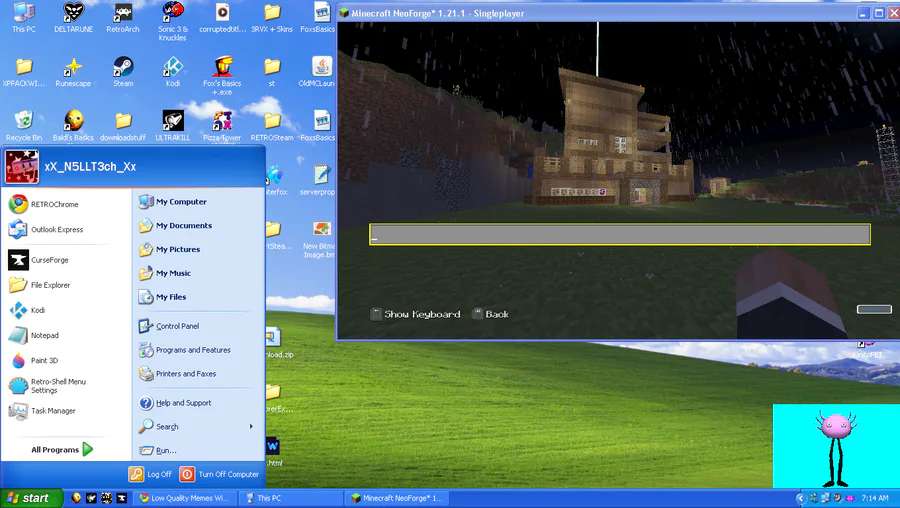The height and width of the screenshot is (508, 900).
Task: Select the New Bitmap Image file
Action: 319,239
